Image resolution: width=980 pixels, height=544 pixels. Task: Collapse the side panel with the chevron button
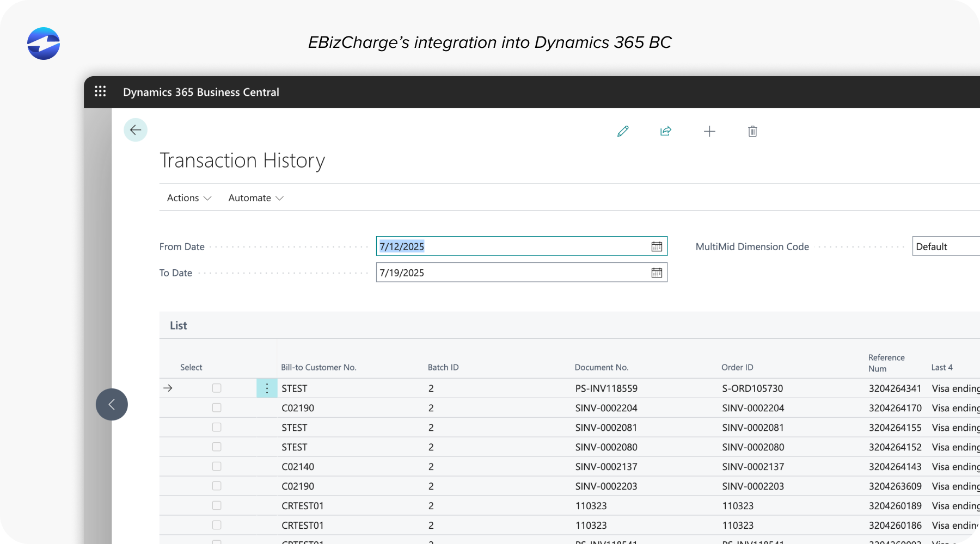click(x=112, y=404)
